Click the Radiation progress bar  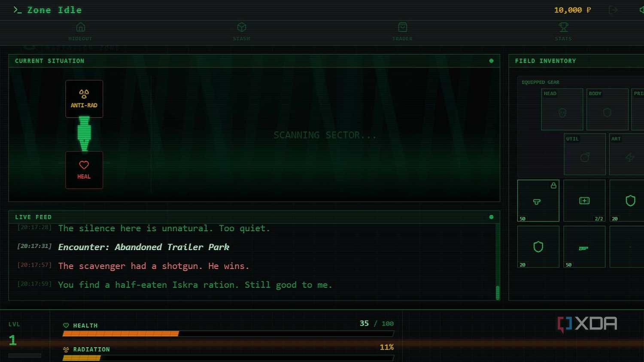click(228, 358)
